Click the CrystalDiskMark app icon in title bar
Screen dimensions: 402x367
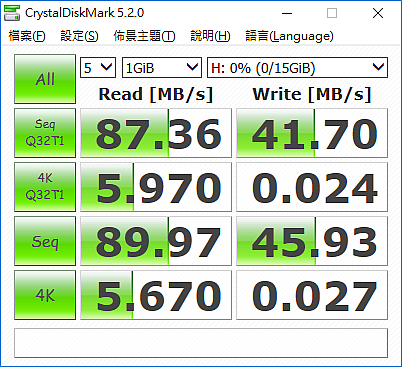tap(12, 13)
